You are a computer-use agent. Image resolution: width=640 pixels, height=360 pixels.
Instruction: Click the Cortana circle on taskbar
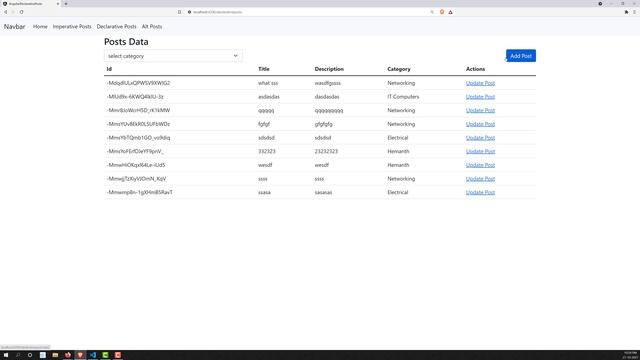pos(30,355)
